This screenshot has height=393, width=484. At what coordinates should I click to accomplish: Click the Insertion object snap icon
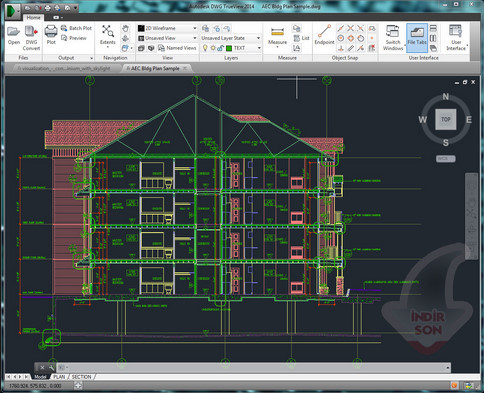[x=372, y=28]
